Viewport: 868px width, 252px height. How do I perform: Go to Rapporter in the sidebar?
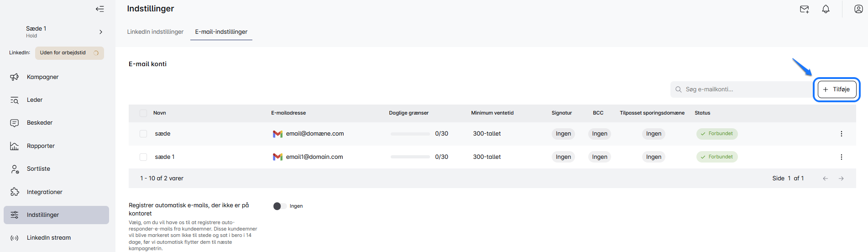(x=41, y=146)
